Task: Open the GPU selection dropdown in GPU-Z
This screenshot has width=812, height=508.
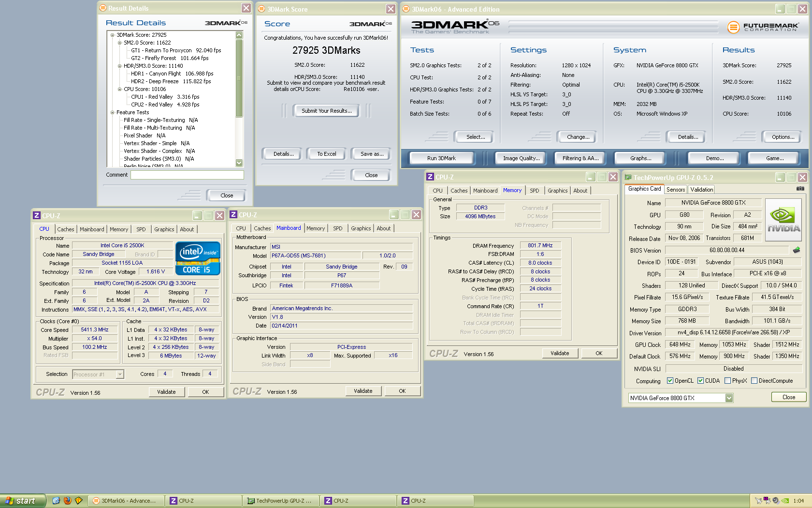Action: coord(729,398)
